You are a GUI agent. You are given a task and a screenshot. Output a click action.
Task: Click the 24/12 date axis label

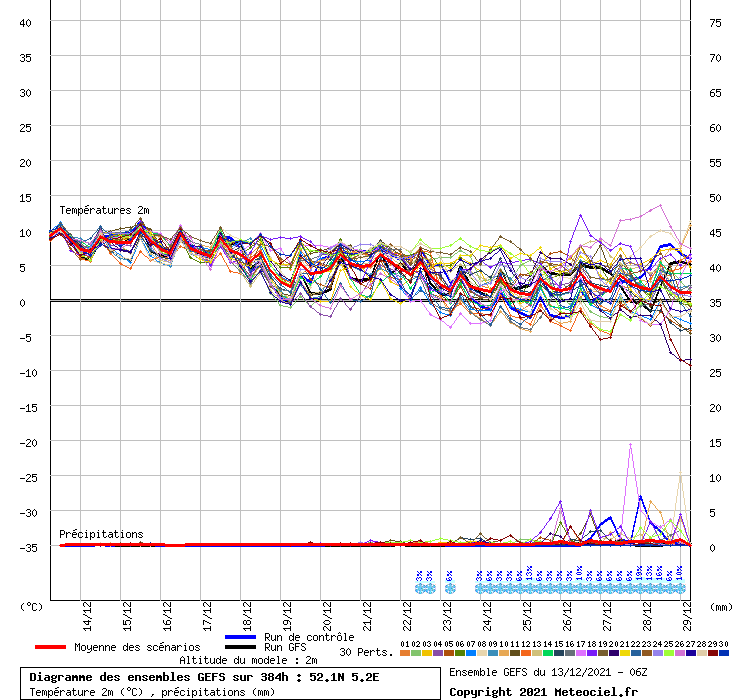click(x=487, y=616)
